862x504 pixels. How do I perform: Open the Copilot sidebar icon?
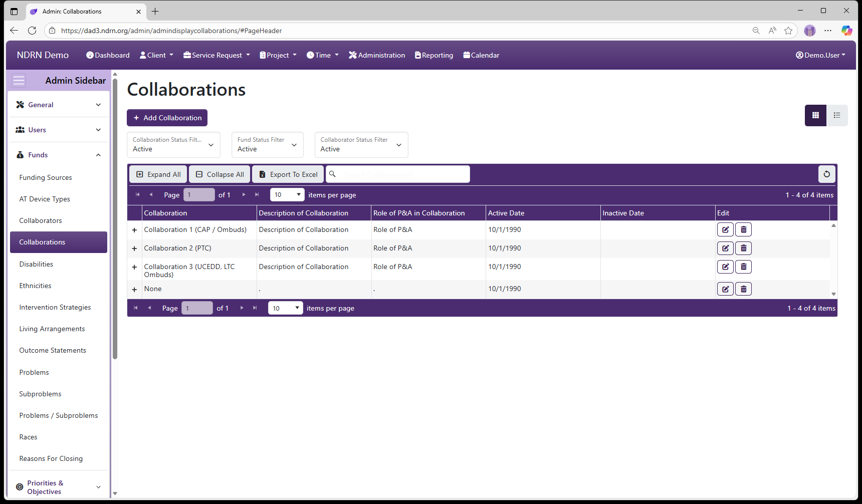click(846, 31)
